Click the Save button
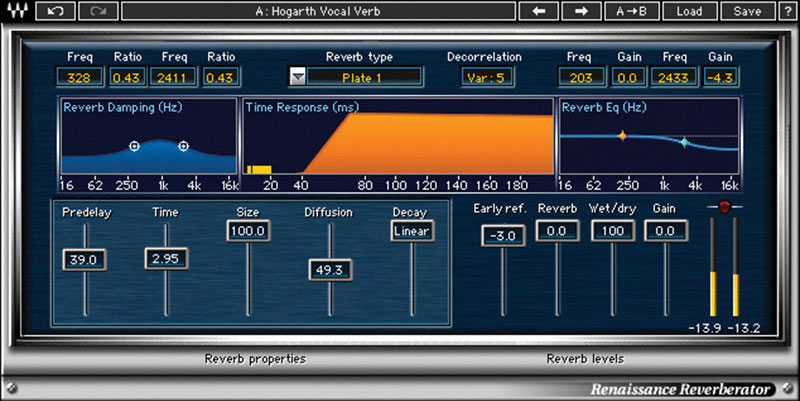This screenshot has width=800, height=401. pyautogui.click(x=747, y=11)
